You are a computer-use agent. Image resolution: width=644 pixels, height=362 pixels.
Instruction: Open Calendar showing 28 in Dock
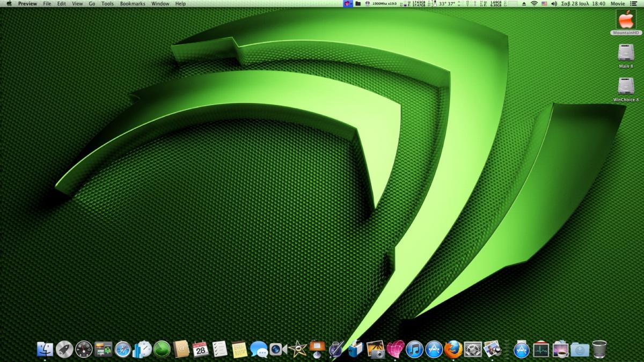coord(201,349)
